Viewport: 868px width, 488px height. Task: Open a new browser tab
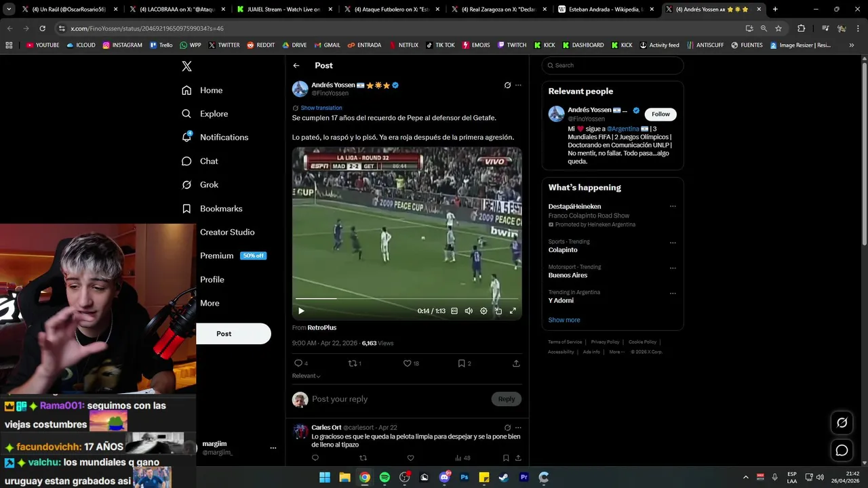pyautogui.click(x=775, y=9)
